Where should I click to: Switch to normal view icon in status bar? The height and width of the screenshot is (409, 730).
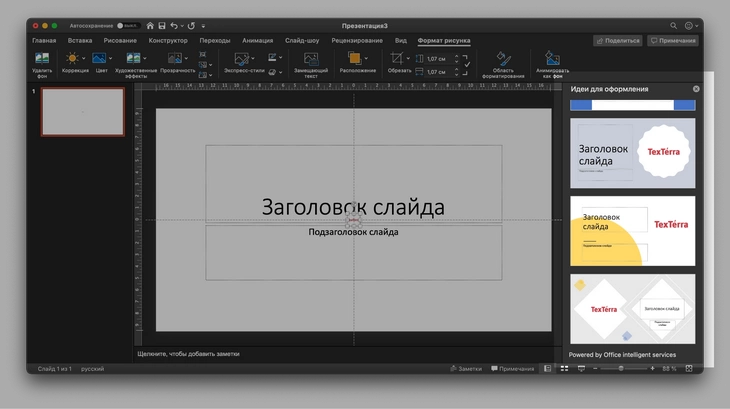pyautogui.click(x=548, y=369)
